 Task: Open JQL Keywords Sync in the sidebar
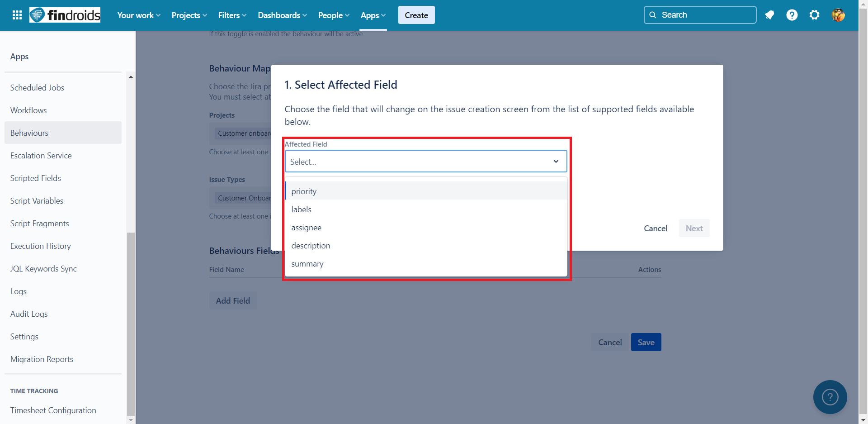pyautogui.click(x=63, y=268)
